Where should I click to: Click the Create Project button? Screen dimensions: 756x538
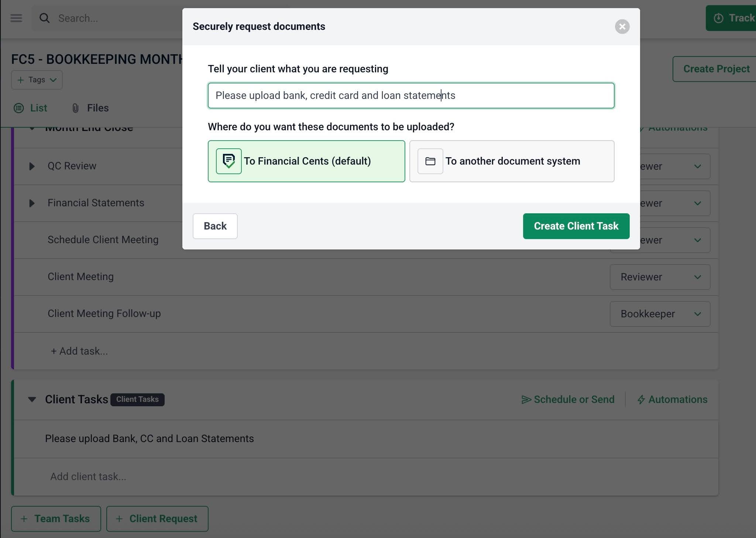coord(714,69)
